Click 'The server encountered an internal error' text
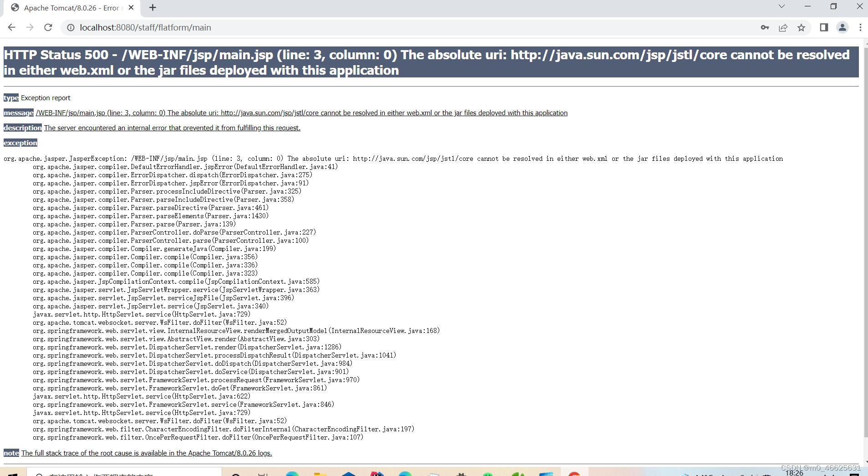 [172, 128]
